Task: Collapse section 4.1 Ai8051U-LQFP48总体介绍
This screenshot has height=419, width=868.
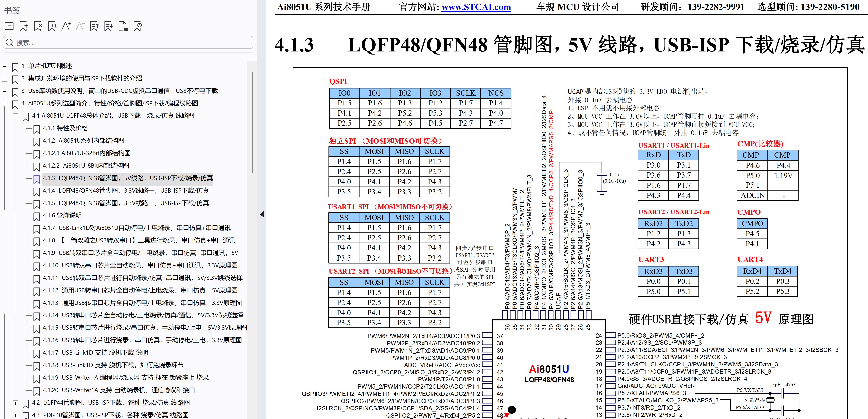Action: pos(15,116)
